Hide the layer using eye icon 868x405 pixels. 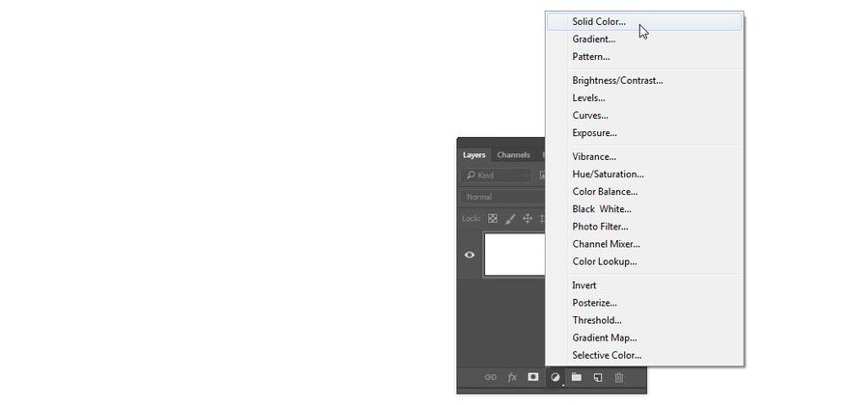point(470,256)
